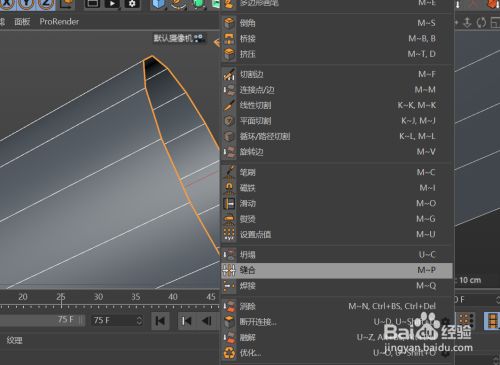The height and width of the screenshot is (365, 500).
Task: Open the 面板 (Panel) viewport menu
Action: 22,22
